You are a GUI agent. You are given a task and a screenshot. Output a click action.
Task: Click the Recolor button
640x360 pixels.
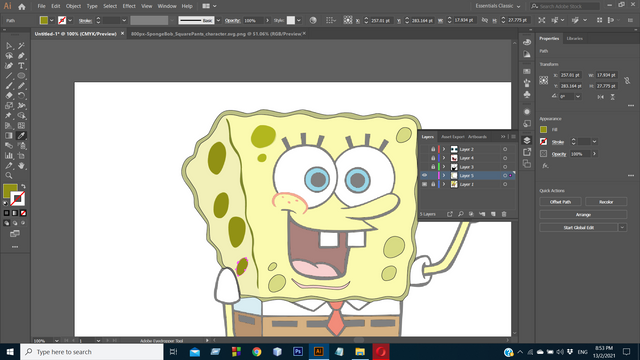pos(606,202)
